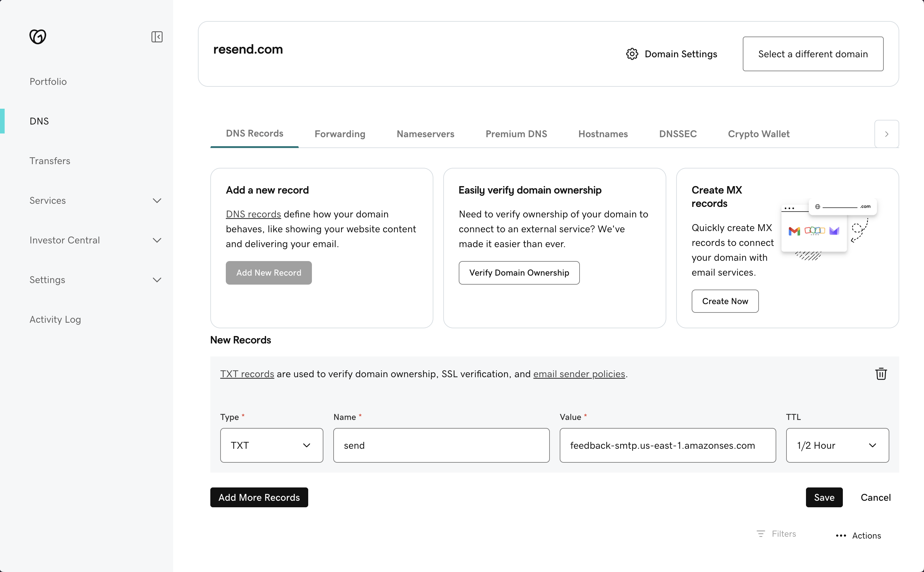Switch to the Forwarding tab
924x572 pixels.
tap(339, 134)
